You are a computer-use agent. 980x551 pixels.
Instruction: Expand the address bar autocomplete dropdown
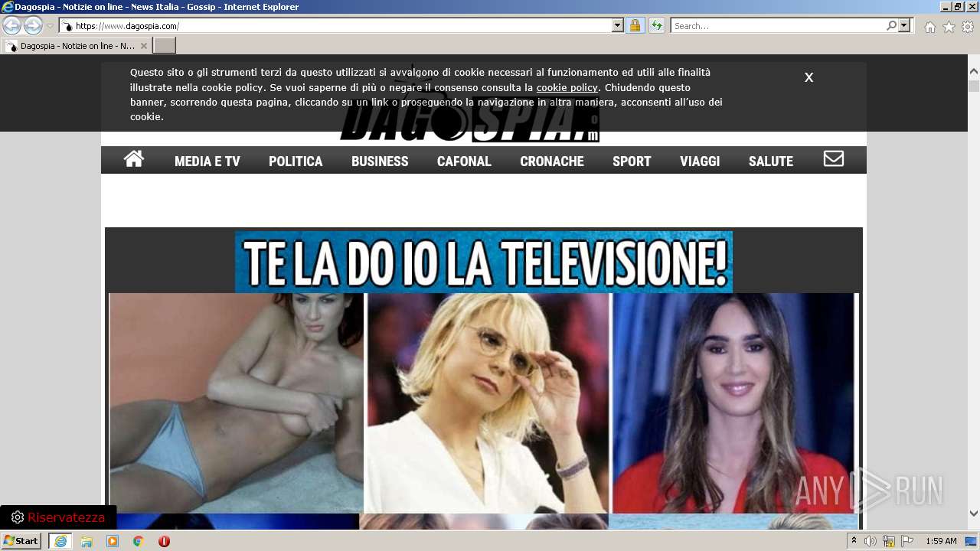tap(618, 26)
